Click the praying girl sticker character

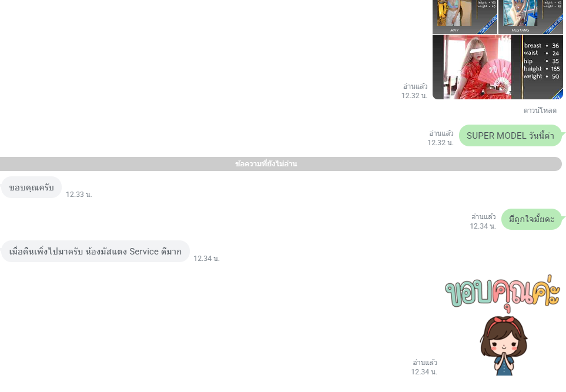(x=504, y=345)
